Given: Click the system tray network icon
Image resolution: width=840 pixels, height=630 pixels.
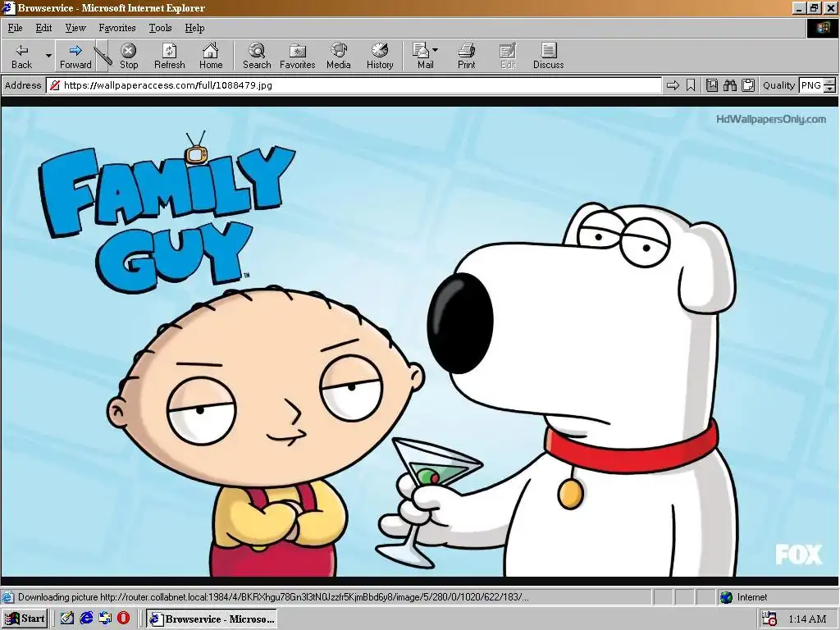Looking at the screenshot, I should pyautogui.click(x=769, y=619).
